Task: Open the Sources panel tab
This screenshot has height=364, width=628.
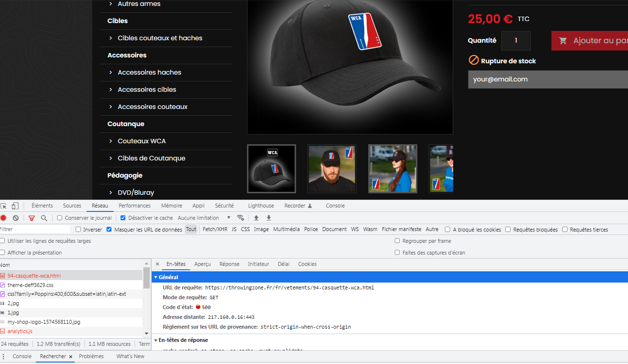Action: 72,206
